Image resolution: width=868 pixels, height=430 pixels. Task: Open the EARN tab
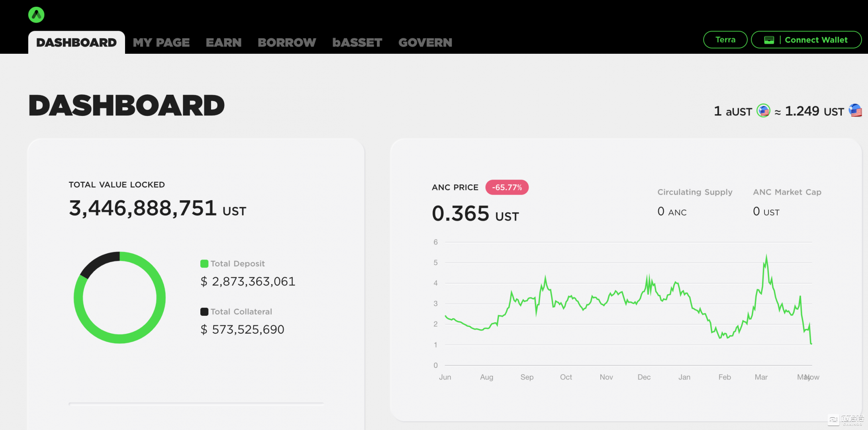[223, 43]
